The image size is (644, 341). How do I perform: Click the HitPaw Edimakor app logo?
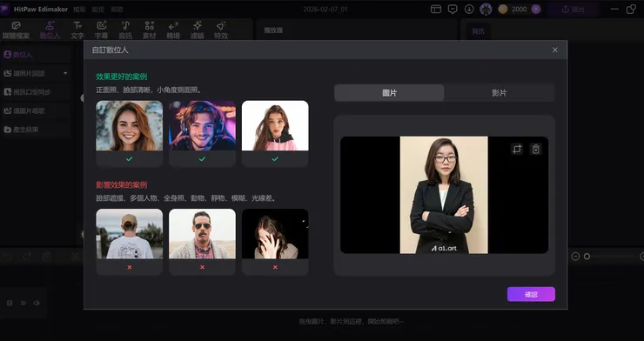5,9
